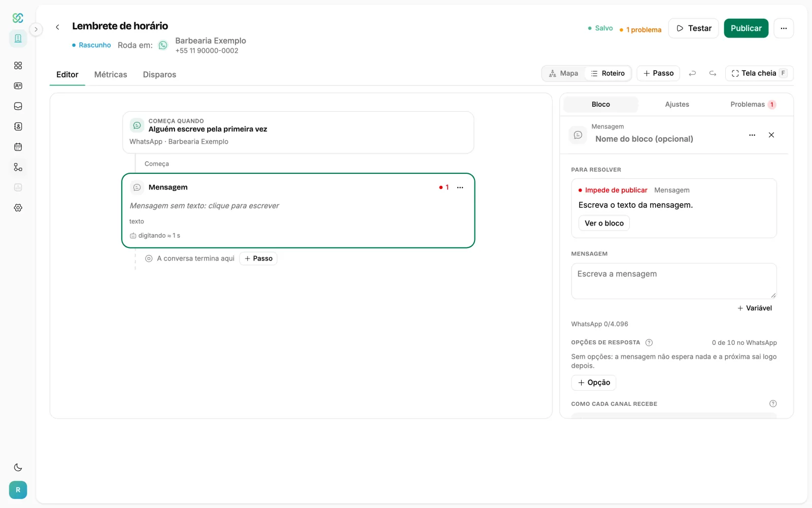Open the inbox tray icon
The image size is (812, 508).
coord(18,106)
